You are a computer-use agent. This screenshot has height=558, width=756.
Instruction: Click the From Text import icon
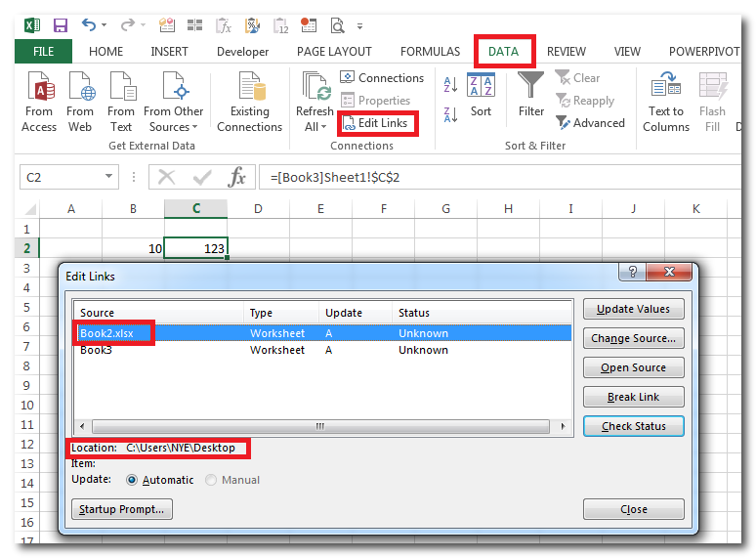click(121, 90)
